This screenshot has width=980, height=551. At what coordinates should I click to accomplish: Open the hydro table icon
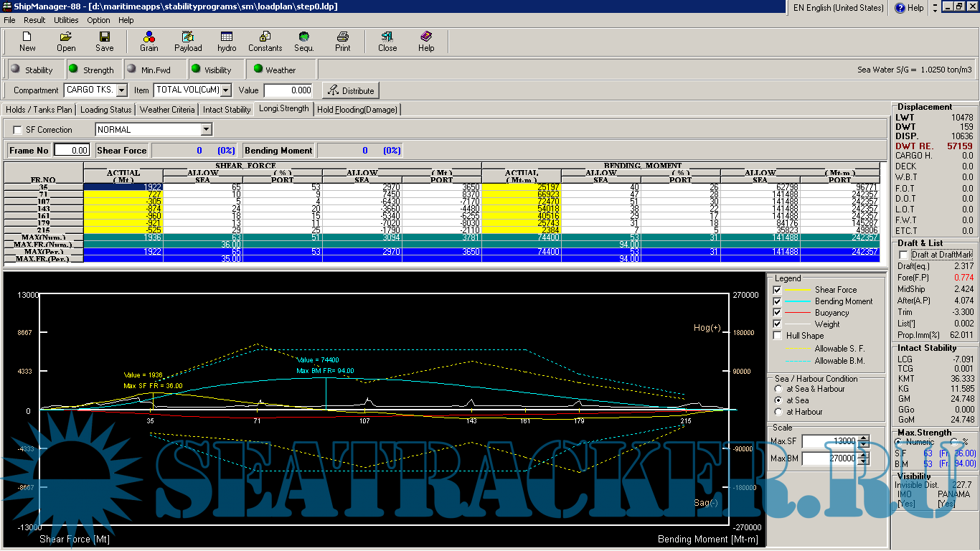(227, 41)
